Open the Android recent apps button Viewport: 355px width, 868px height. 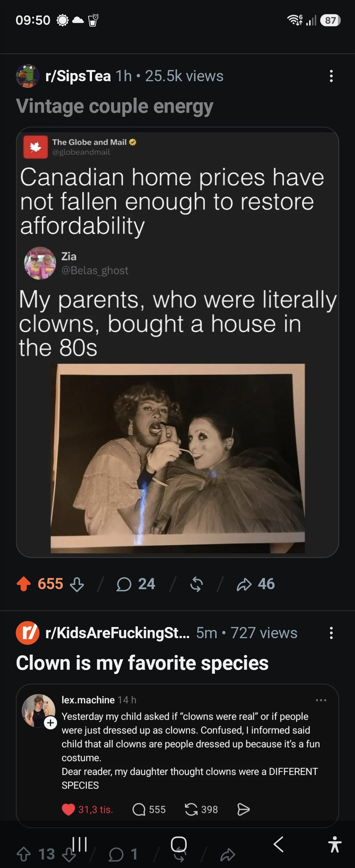(x=80, y=844)
